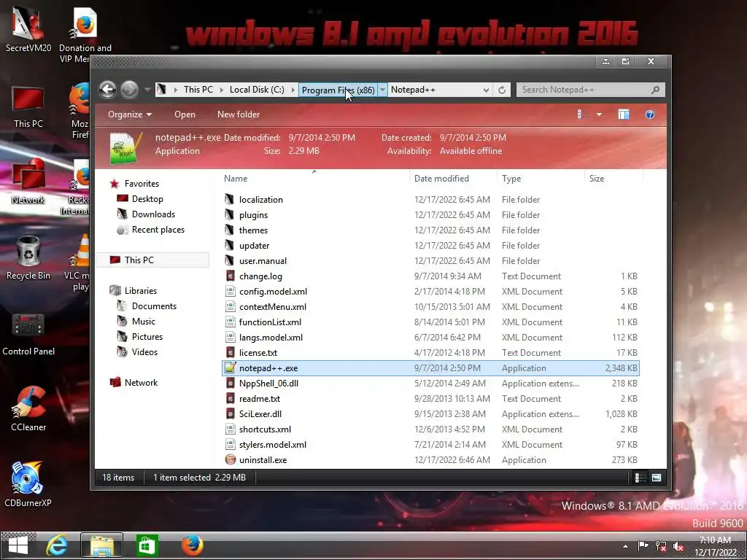Image resolution: width=747 pixels, height=560 pixels.
Task: Select uninstall.exe application
Action: point(263,460)
